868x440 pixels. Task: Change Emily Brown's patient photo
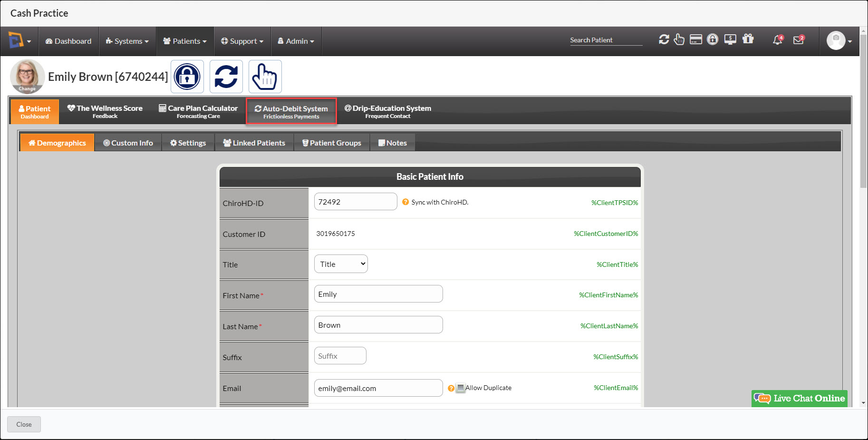27,76
